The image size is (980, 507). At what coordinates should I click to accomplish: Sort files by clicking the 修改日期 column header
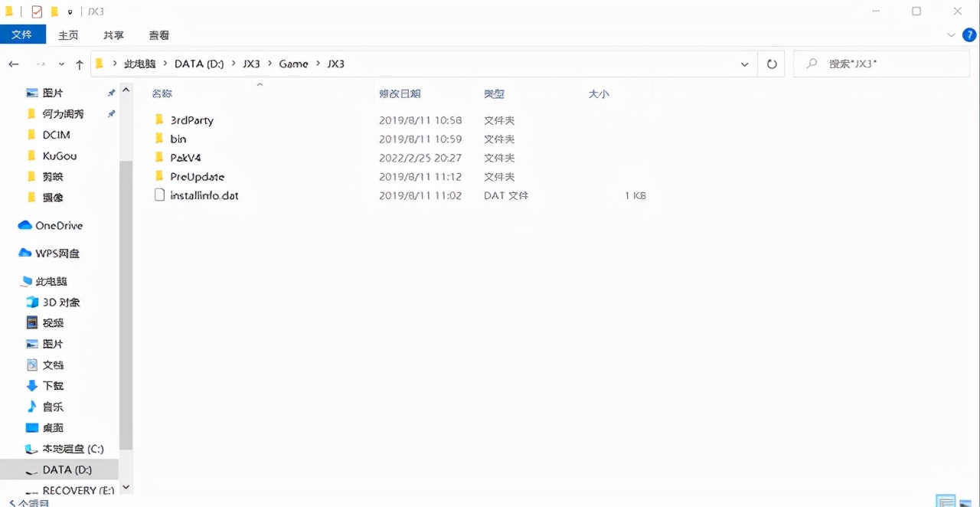pos(399,93)
